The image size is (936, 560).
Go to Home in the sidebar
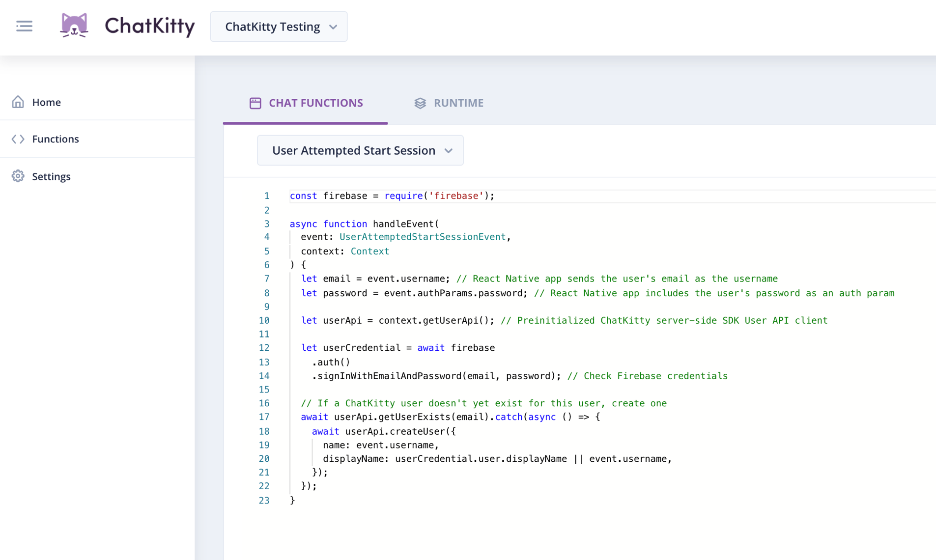(97, 102)
